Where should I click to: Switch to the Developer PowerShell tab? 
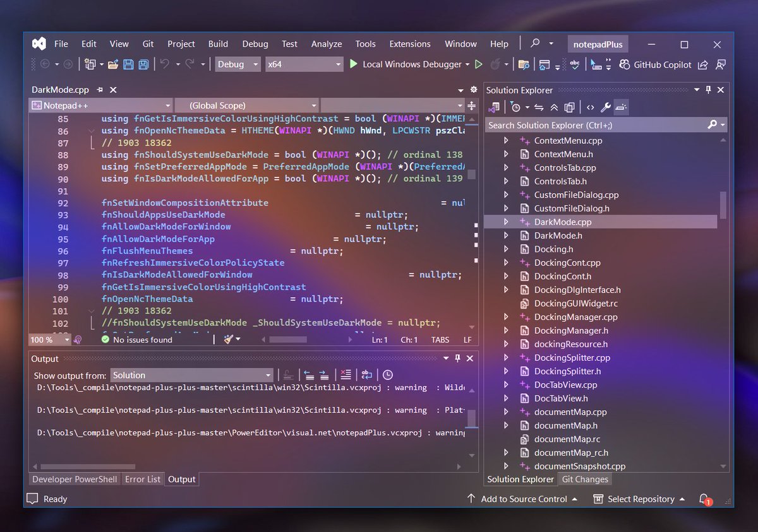pos(75,479)
